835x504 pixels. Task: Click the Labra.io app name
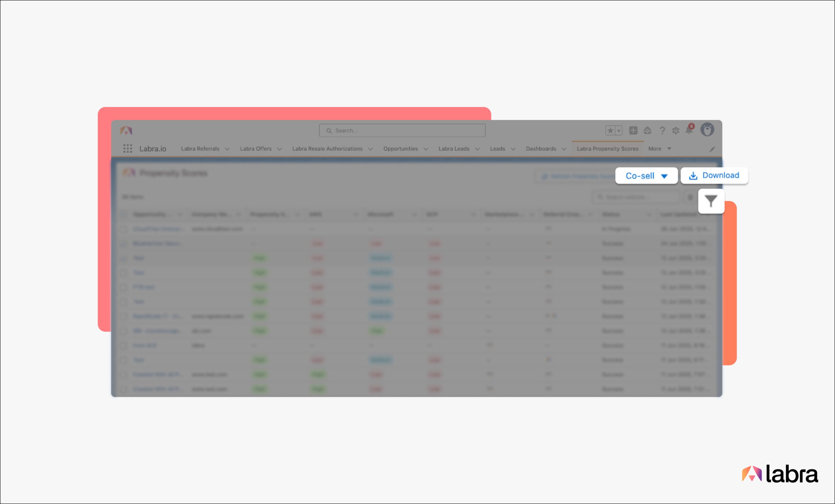click(x=153, y=149)
